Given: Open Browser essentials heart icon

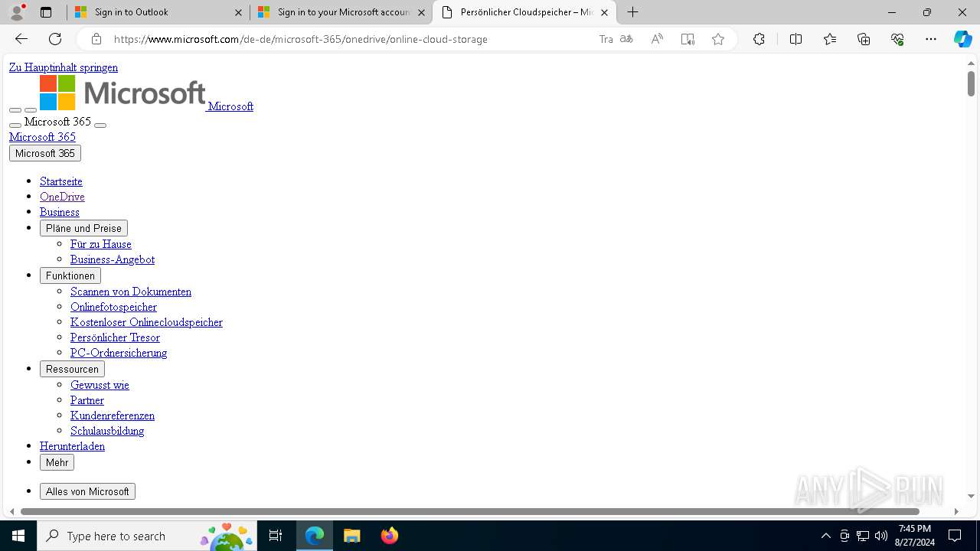Looking at the screenshot, I should (897, 39).
